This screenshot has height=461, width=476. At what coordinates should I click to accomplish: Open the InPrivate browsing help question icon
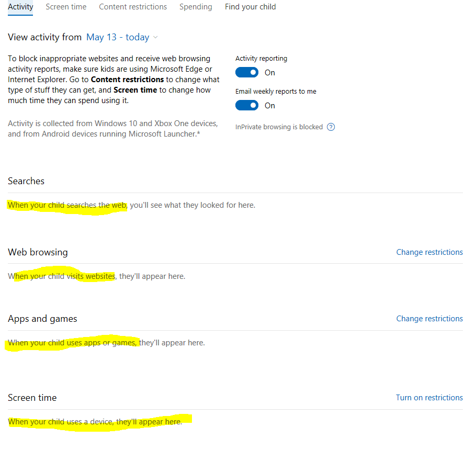coord(331,127)
